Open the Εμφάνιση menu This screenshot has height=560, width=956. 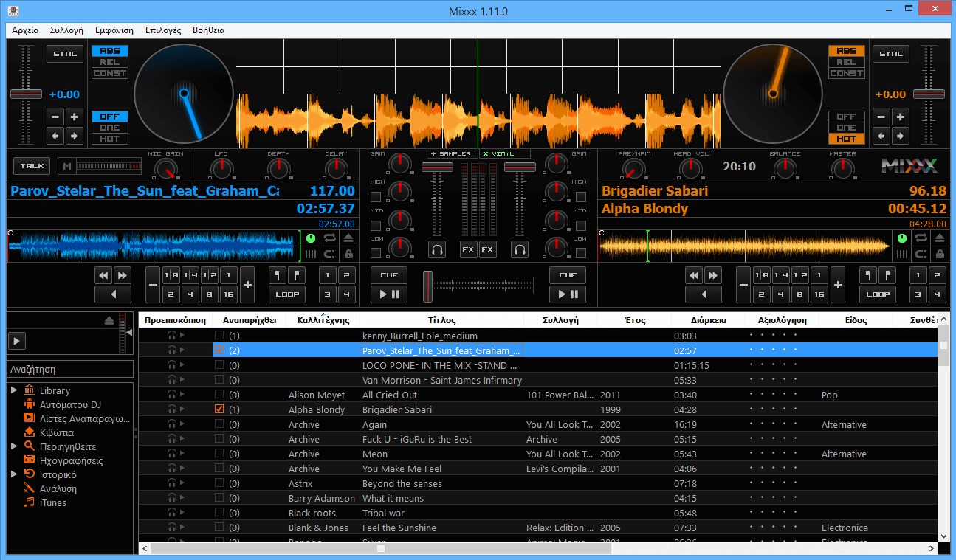[x=114, y=30]
